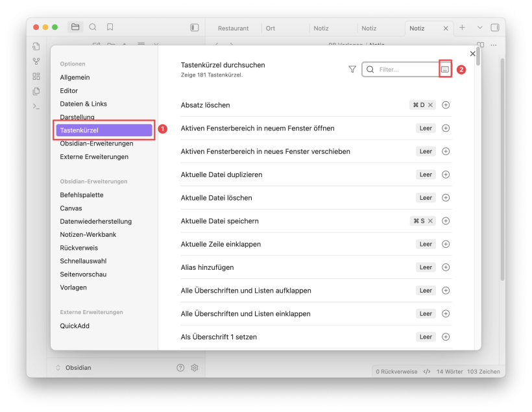The height and width of the screenshot is (412, 532).
Task: Open the Darstellung settings section
Action: tap(77, 117)
